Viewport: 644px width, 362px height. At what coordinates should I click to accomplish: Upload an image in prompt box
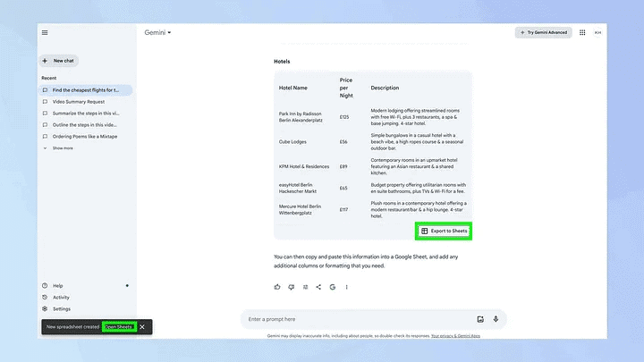coord(480,319)
